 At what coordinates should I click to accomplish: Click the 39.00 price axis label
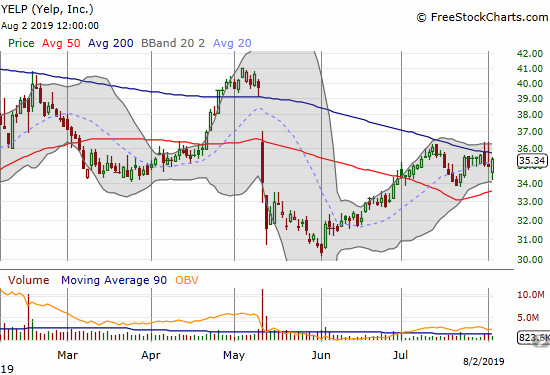point(530,99)
